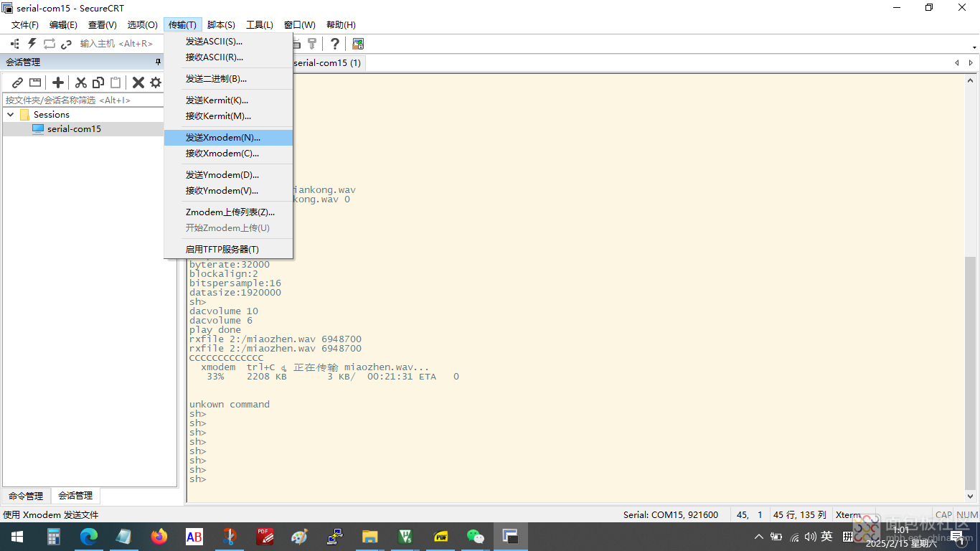
Task: Click the scissors cut icon
Action: pyautogui.click(x=81, y=83)
